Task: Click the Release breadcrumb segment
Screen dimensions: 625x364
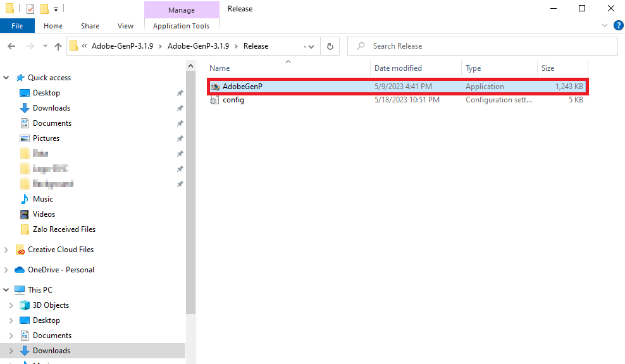Action: click(256, 46)
